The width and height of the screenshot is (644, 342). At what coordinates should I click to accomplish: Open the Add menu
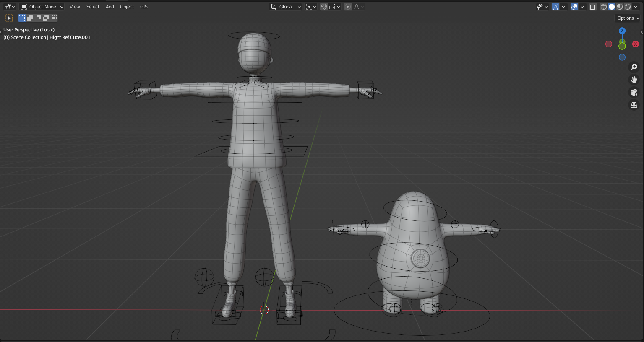(x=110, y=7)
